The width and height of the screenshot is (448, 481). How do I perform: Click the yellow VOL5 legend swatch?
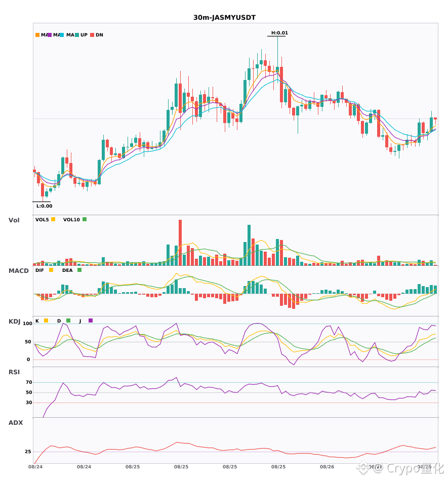53,219
